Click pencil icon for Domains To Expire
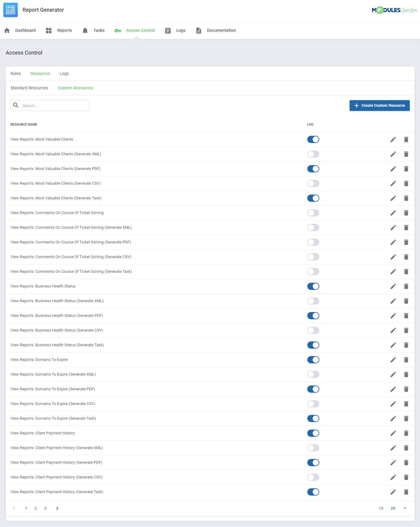Viewport: 420px width, 527px height. tap(393, 360)
